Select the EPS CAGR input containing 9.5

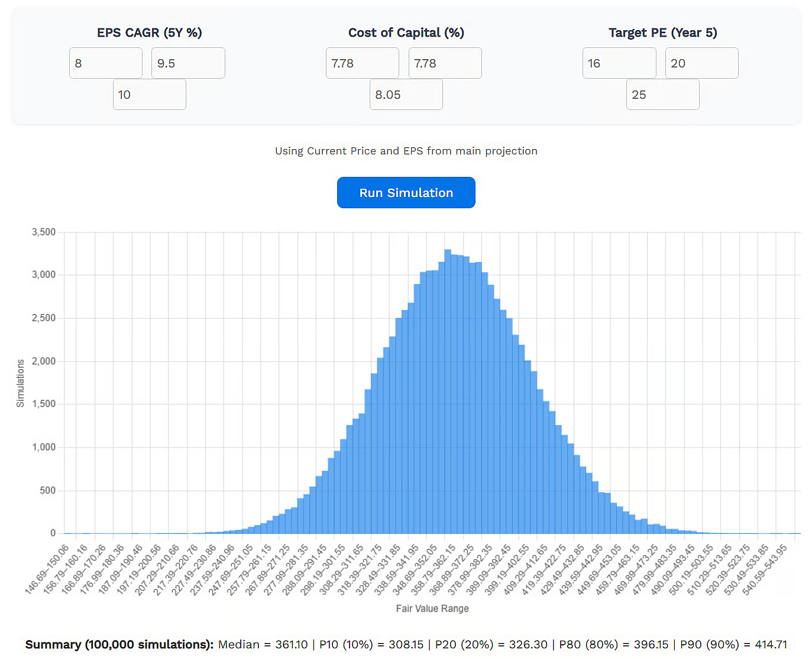[x=188, y=63]
